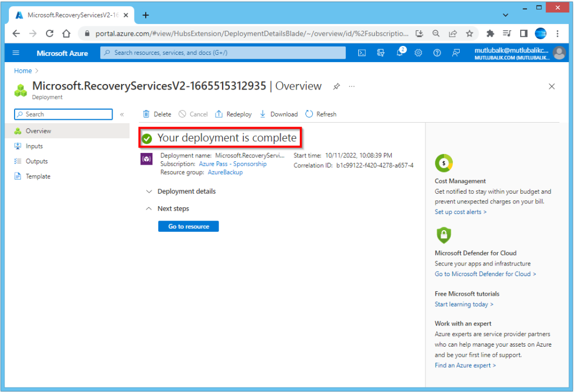Click Redeploy in the toolbar
The height and width of the screenshot is (392, 574).
tap(233, 114)
